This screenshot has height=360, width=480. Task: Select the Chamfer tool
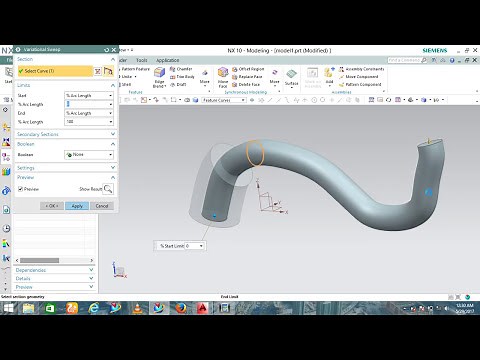pyautogui.click(x=181, y=69)
